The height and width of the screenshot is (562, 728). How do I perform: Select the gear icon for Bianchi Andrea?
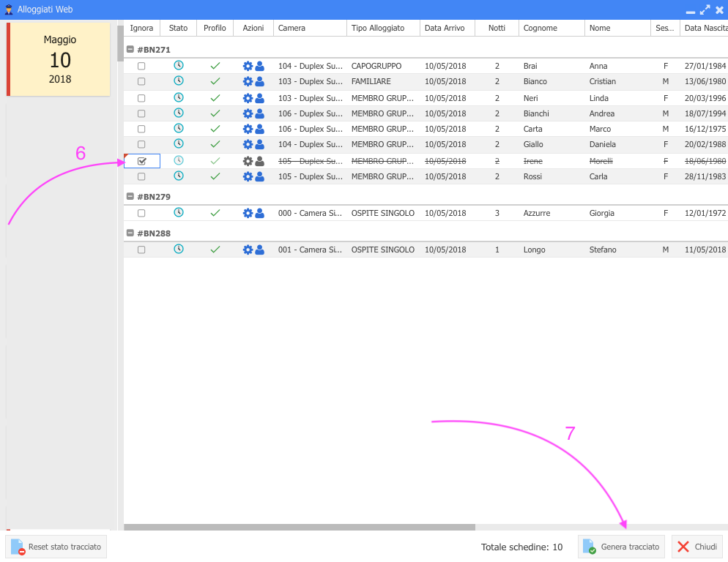[x=248, y=113]
